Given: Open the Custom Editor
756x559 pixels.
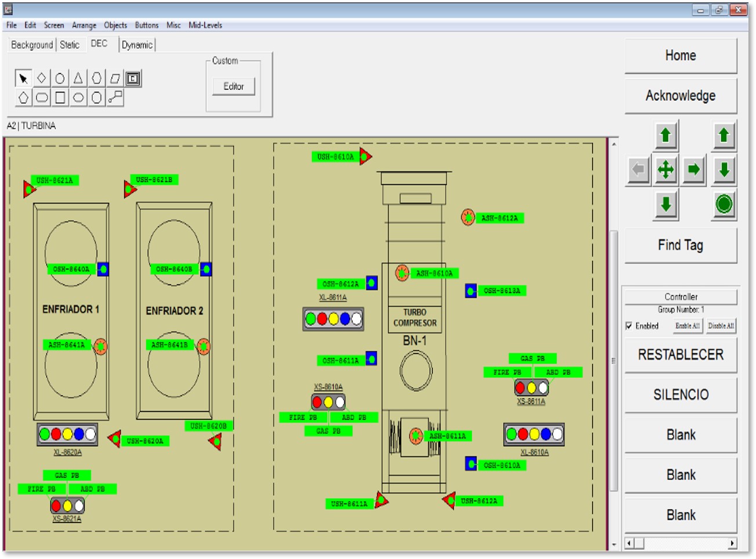Looking at the screenshot, I should [234, 86].
